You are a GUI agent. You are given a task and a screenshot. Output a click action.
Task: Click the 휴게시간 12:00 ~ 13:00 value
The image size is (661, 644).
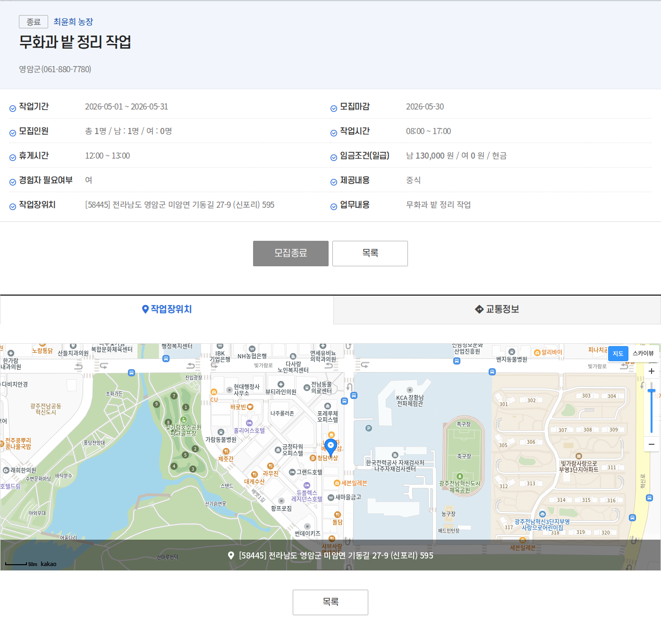pos(107,156)
